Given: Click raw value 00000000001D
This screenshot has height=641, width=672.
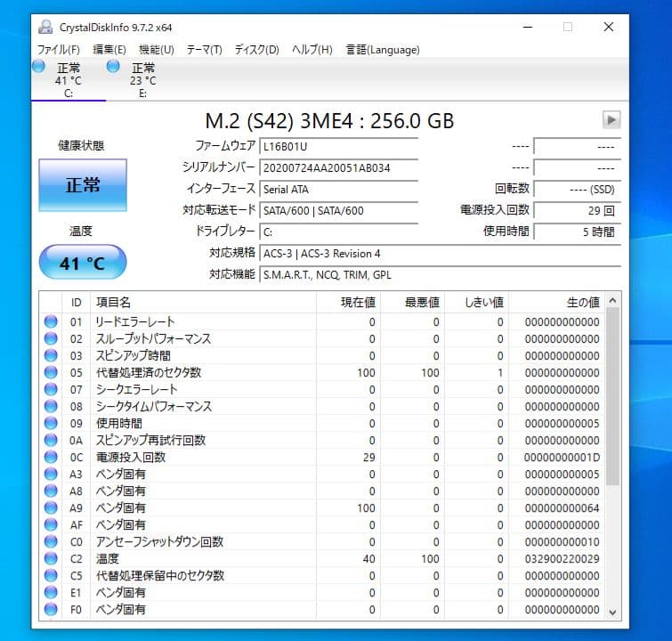Looking at the screenshot, I should [x=562, y=458].
